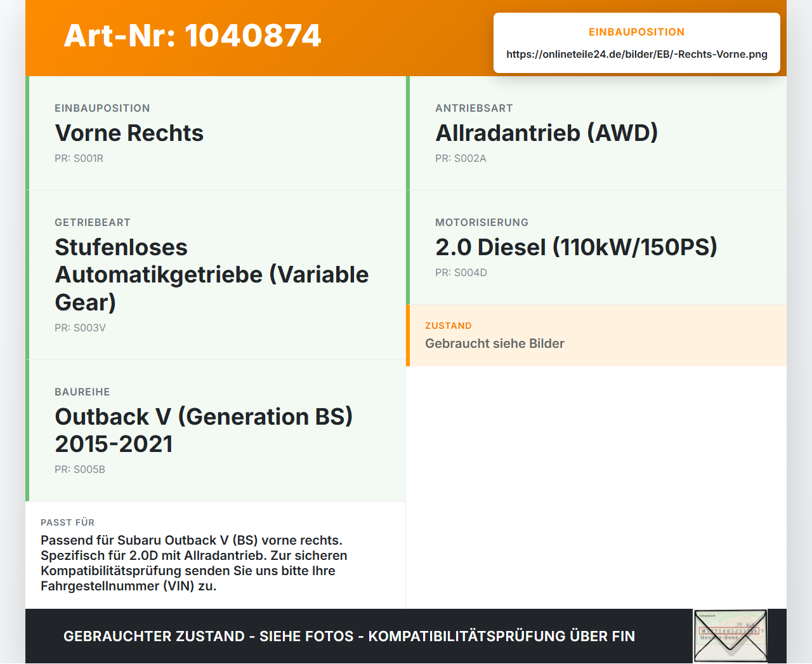Screen dimensions: 812x664
Task: Click the grey EINBAUPOSITION card label
Action: pyautogui.click(x=102, y=108)
